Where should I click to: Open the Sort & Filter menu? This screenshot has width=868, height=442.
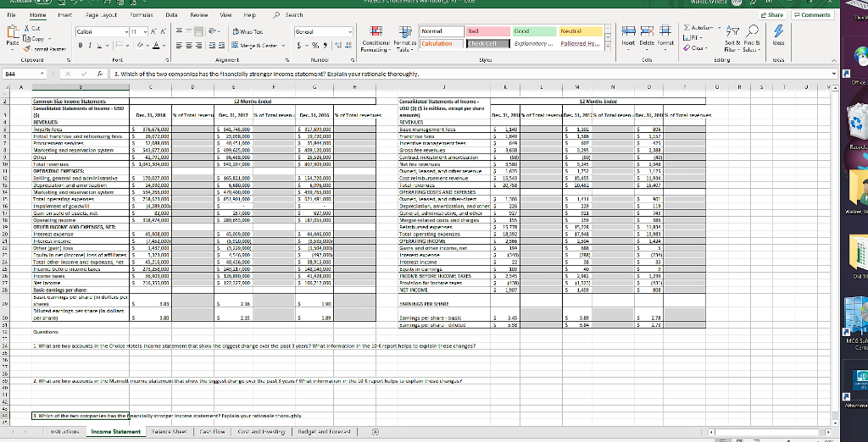point(732,37)
